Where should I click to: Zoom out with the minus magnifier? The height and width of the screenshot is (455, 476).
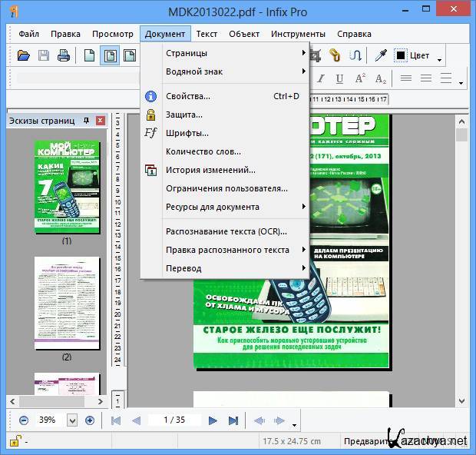coord(24,420)
